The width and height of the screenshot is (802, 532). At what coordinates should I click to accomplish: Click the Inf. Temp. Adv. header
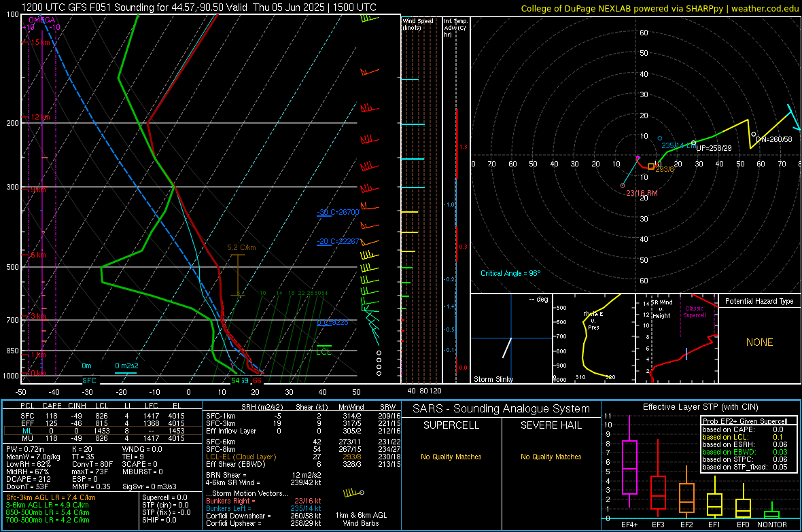pos(455,28)
